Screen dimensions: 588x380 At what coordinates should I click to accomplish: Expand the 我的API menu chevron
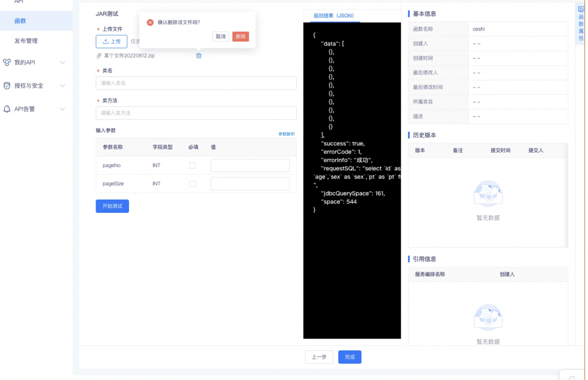[x=62, y=62]
